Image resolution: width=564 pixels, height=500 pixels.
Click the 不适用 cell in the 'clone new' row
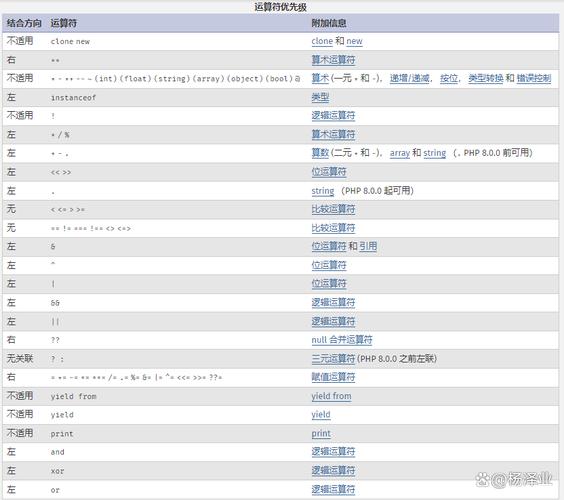click(x=20, y=41)
